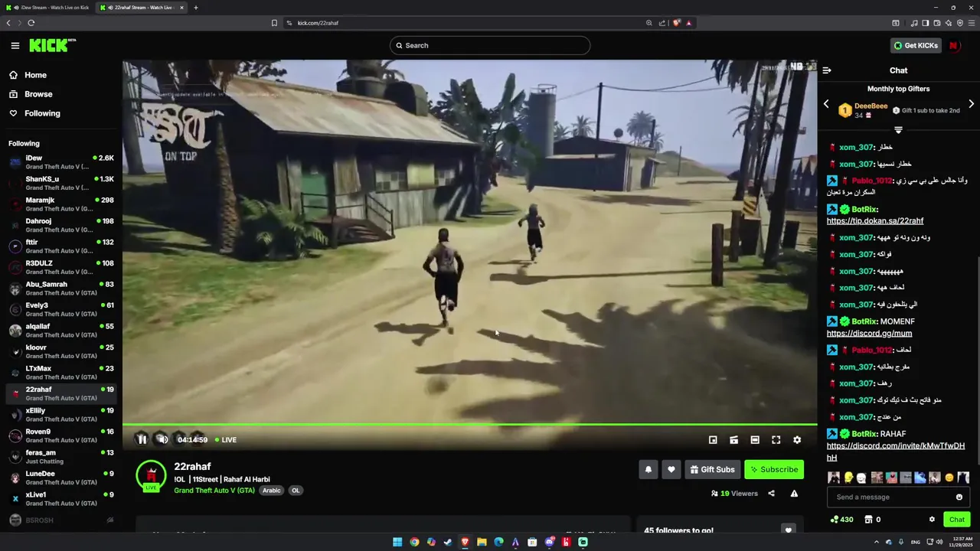The image size is (980, 551).
Task: Click the Gift Subs button
Action: coord(712,470)
